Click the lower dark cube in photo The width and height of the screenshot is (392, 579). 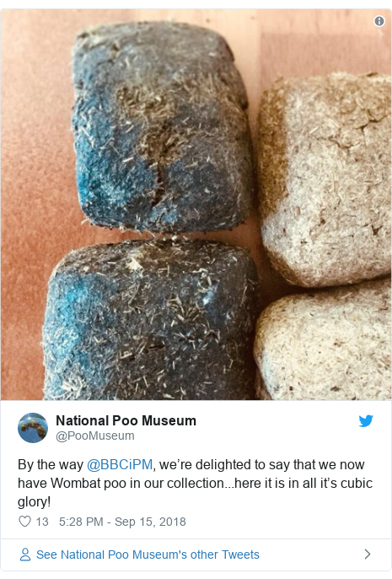149,319
